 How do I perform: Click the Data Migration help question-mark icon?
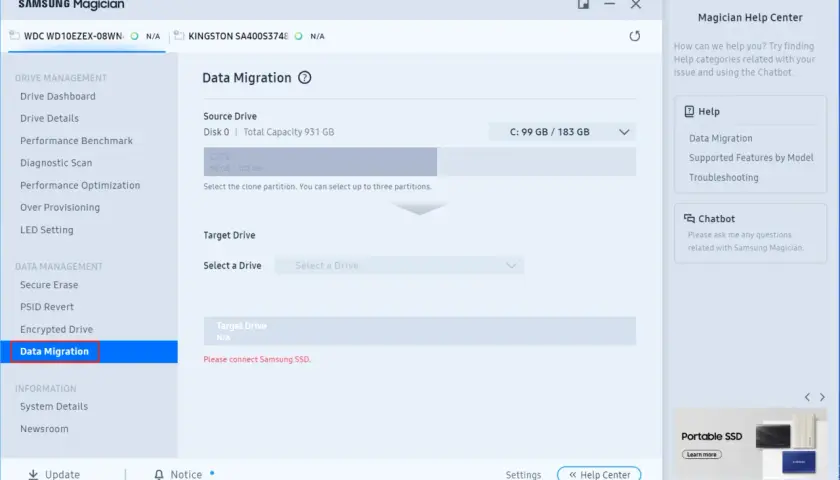click(304, 78)
